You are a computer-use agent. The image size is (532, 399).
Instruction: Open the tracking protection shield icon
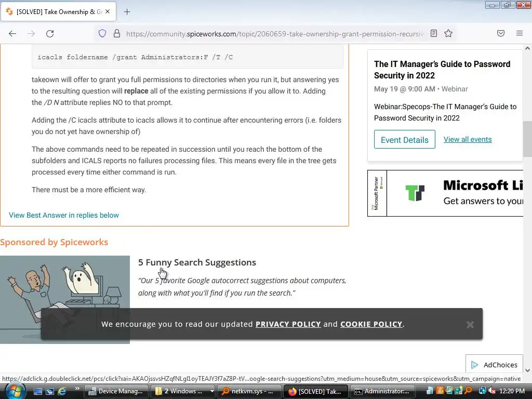point(102,34)
